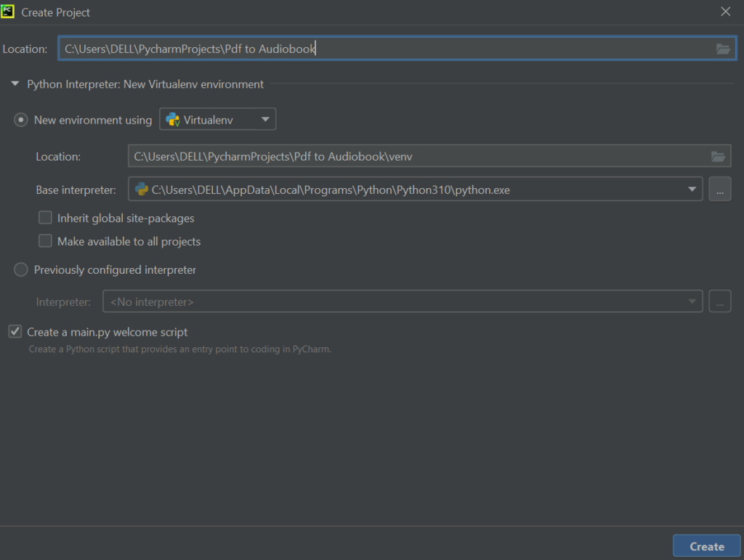Click the Python logo in the Base interpreter field
744x560 pixels.
(142, 190)
